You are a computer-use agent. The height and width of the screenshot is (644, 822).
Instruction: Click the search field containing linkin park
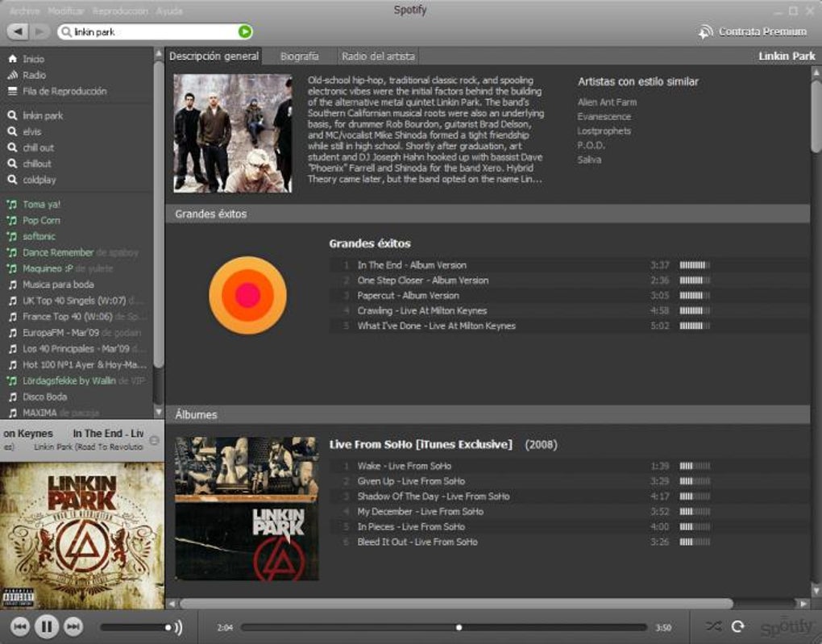155,32
